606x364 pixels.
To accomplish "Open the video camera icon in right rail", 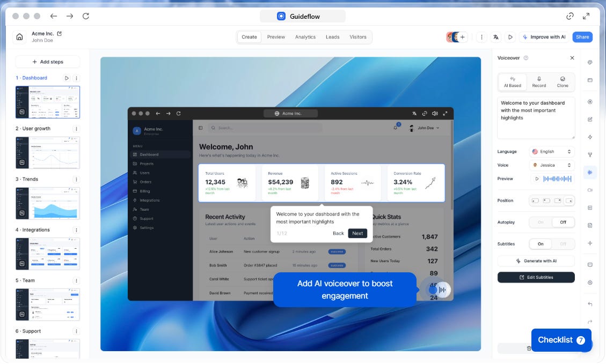I will pyautogui.click(x=590, y=190).
